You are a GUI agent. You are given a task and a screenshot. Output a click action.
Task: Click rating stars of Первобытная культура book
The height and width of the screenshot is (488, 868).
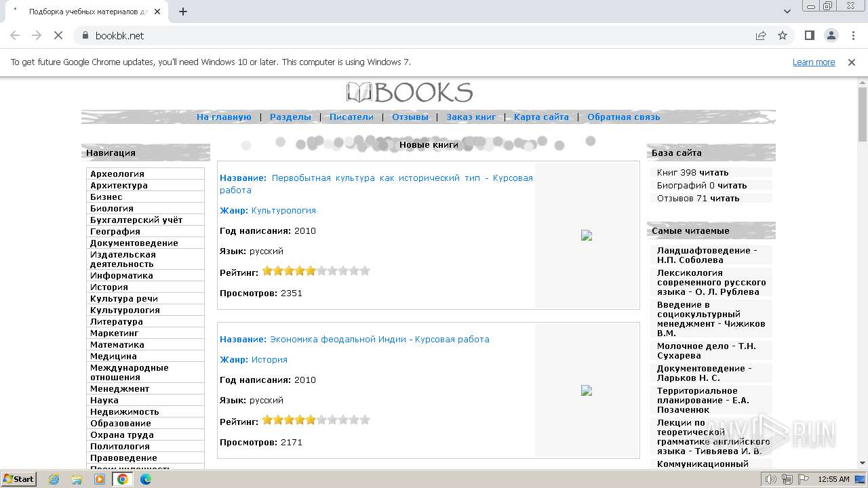tap(316, 271)
